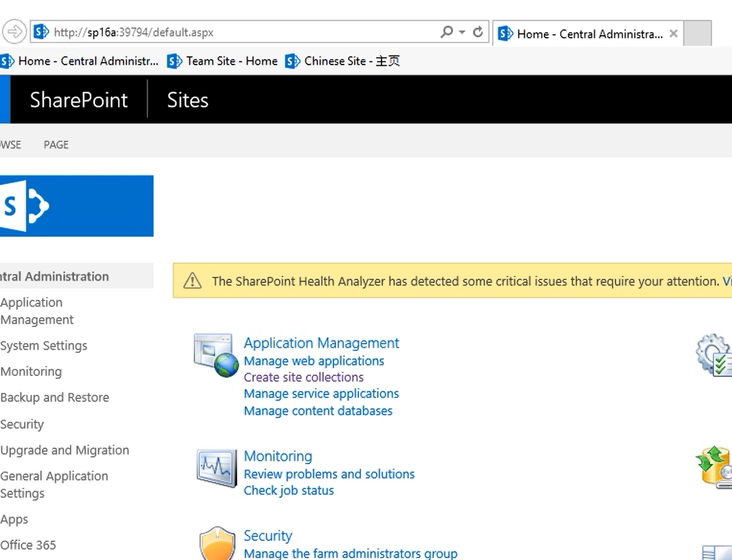Open Upgrade and Migration in left navigation
Viewport: 732px width, 560px height.
[x=65, y=450]
